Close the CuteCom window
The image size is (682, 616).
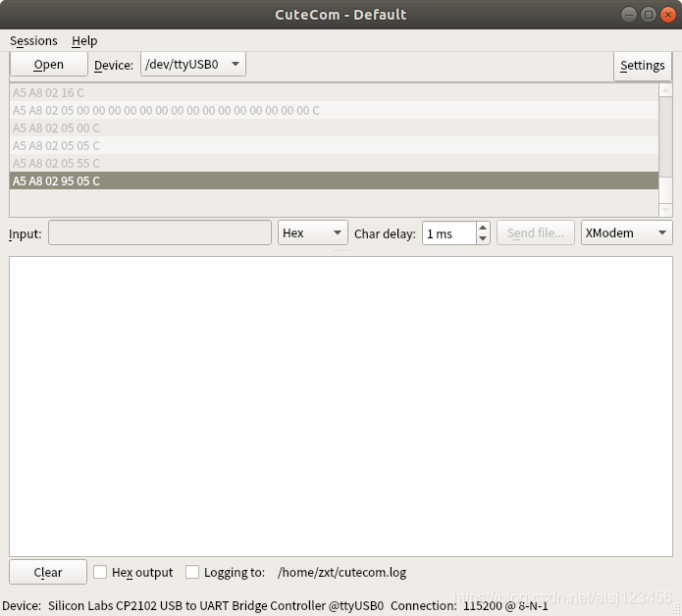coord(667,15)
